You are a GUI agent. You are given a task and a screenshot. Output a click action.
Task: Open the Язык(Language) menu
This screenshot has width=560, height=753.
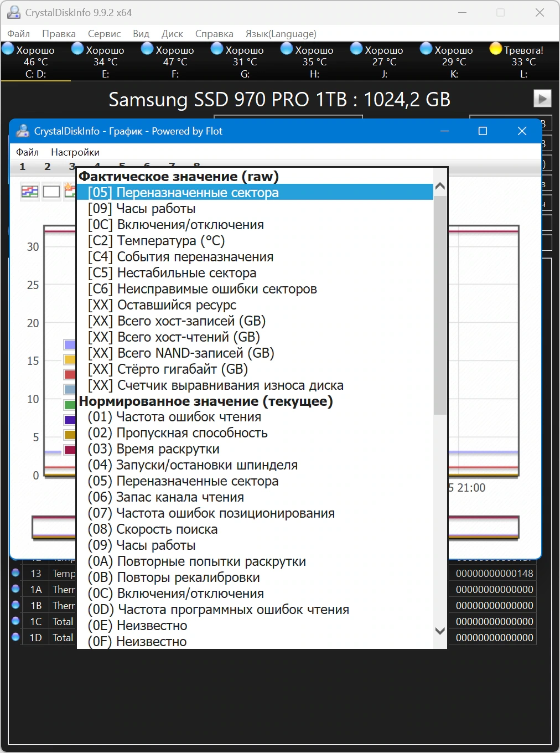pos(281,34)
